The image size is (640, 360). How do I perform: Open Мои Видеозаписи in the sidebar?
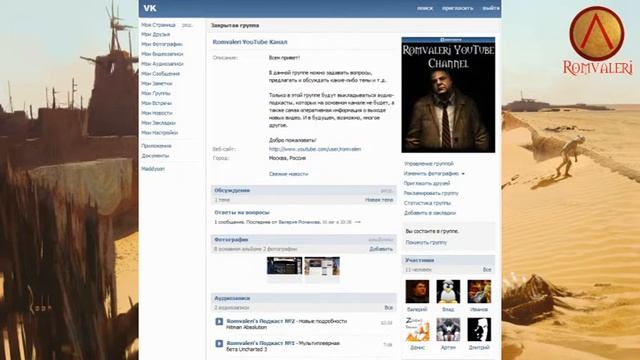(x=162, y=54)
